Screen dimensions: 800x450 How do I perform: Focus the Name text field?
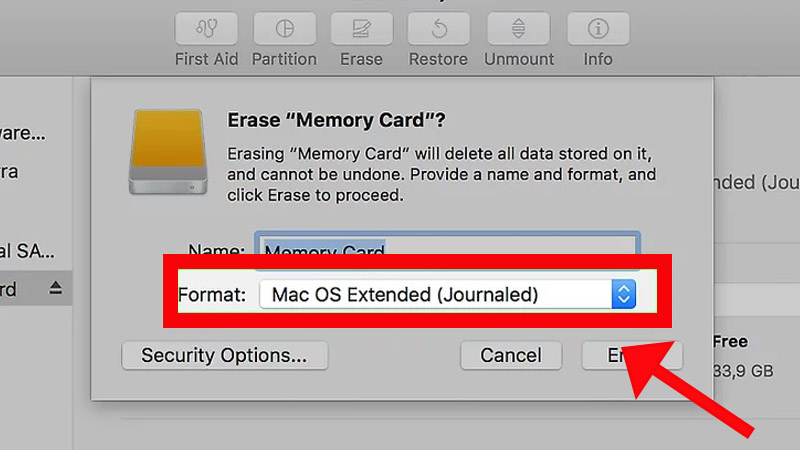click(x=447, y=250)
